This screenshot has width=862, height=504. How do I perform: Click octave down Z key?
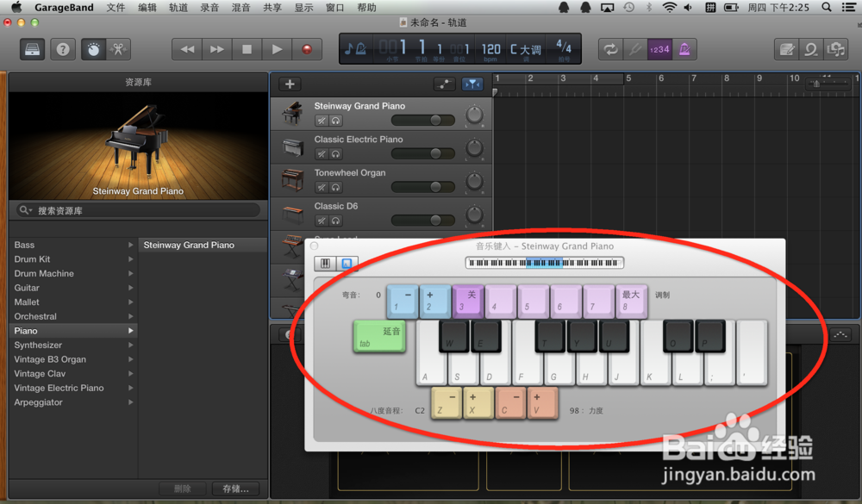pos(447,403)
